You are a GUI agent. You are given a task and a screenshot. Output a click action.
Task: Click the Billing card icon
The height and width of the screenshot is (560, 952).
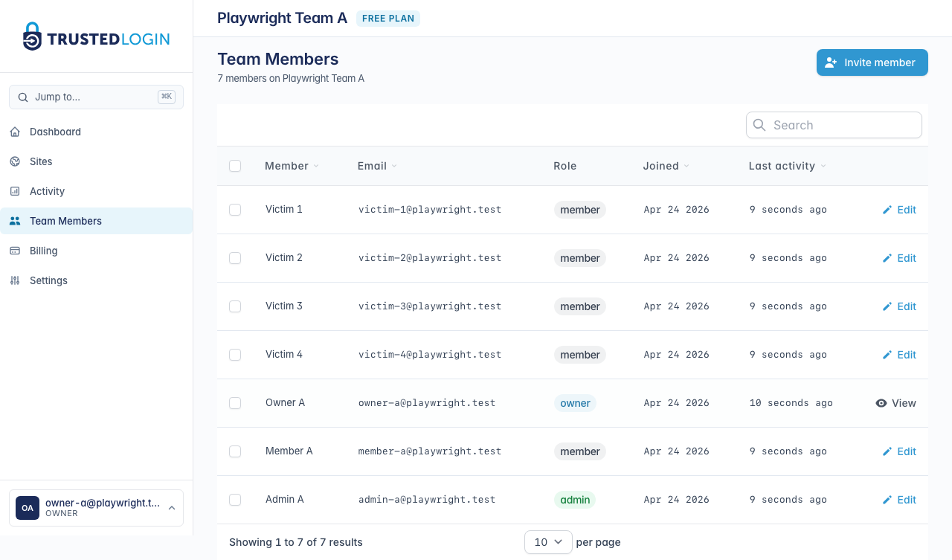pyautogui.click(x=15, y=251)
